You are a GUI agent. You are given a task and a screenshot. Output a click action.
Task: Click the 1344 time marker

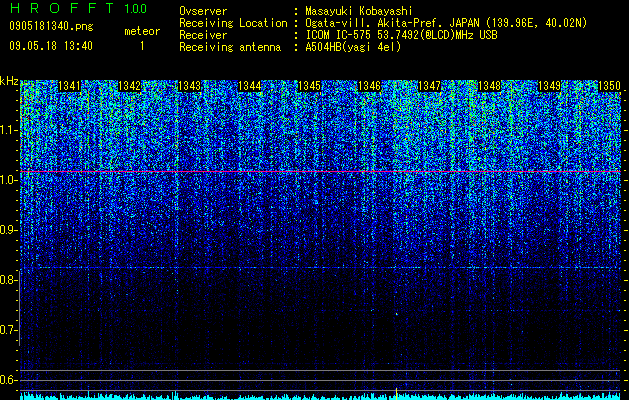[x=250, y=86]
